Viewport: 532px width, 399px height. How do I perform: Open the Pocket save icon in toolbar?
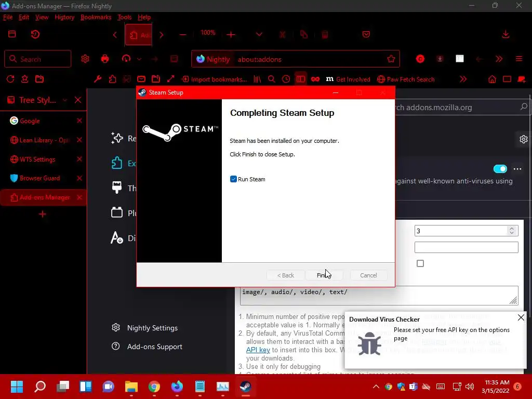(366, 34)
